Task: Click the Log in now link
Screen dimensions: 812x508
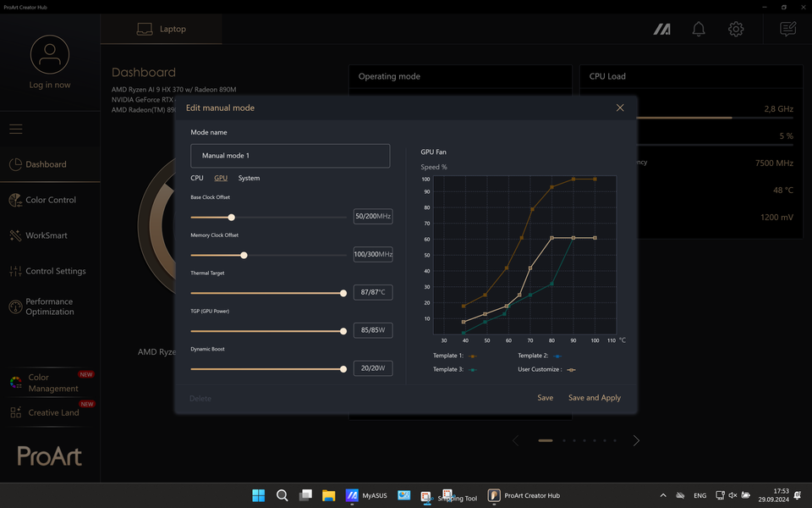Action: pyautogui.click(x=50, y=85)
